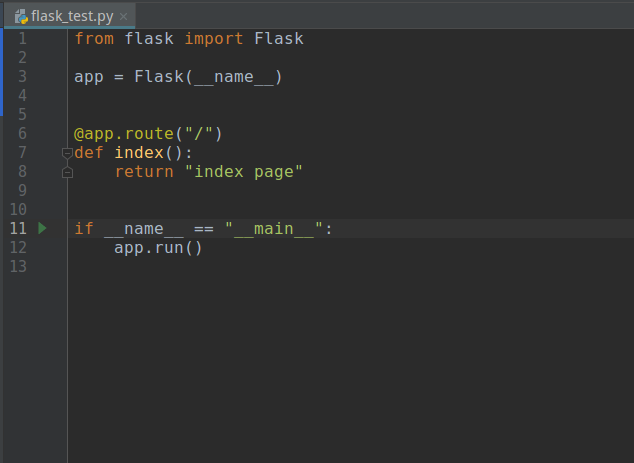Screen dimensions: 634x463
Task: Click the Python file icon on flask_test.py tab
Action: click(x=21, y=17)
